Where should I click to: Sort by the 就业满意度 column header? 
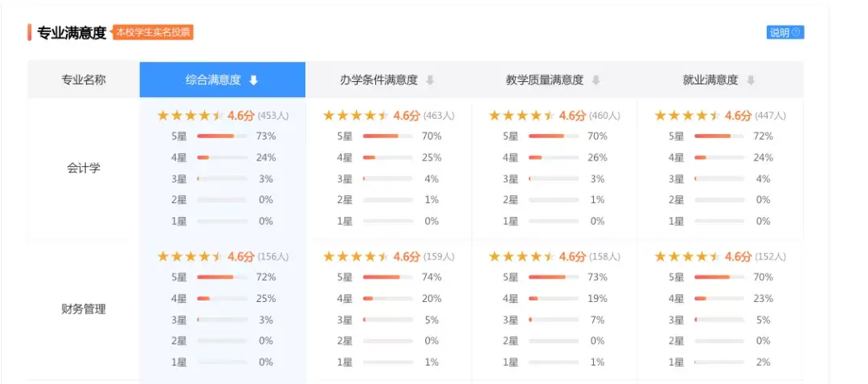click(710, 80)
